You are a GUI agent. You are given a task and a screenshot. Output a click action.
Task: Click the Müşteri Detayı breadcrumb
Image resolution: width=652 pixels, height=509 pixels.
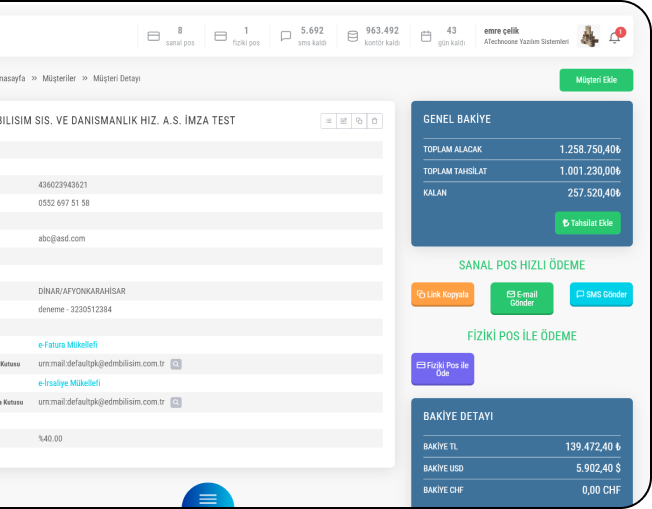[x=117, y=78]
